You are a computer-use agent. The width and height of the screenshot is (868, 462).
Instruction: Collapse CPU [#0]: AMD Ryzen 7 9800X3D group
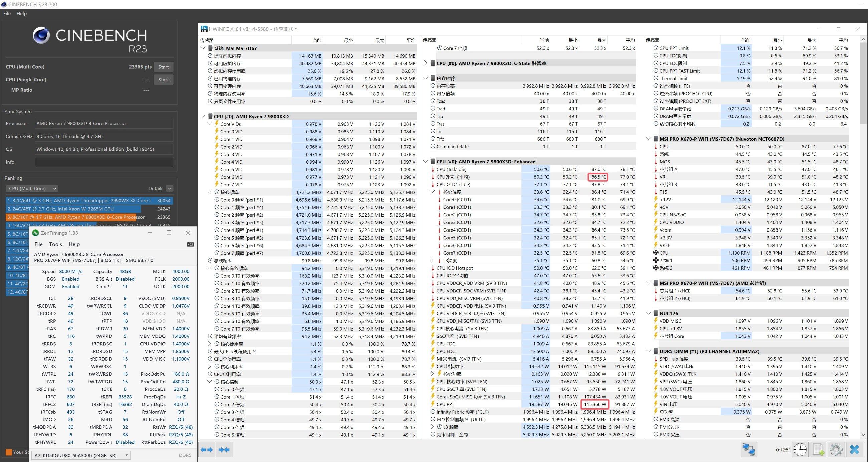click(203, 116)
